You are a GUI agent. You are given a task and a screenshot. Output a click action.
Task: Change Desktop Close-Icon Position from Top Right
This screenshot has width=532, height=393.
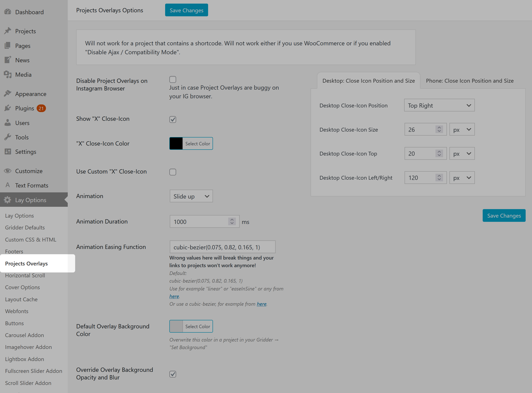tap(439, 105)
